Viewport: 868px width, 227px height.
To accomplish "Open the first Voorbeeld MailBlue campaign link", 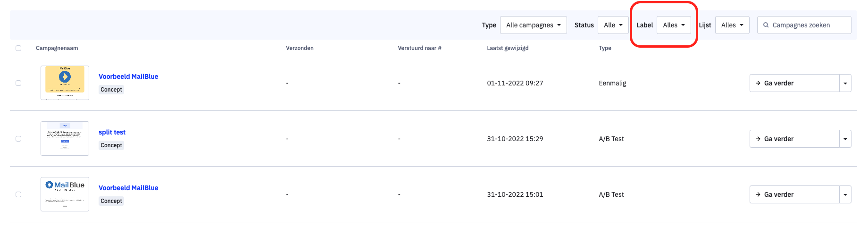I will (128, 76).
